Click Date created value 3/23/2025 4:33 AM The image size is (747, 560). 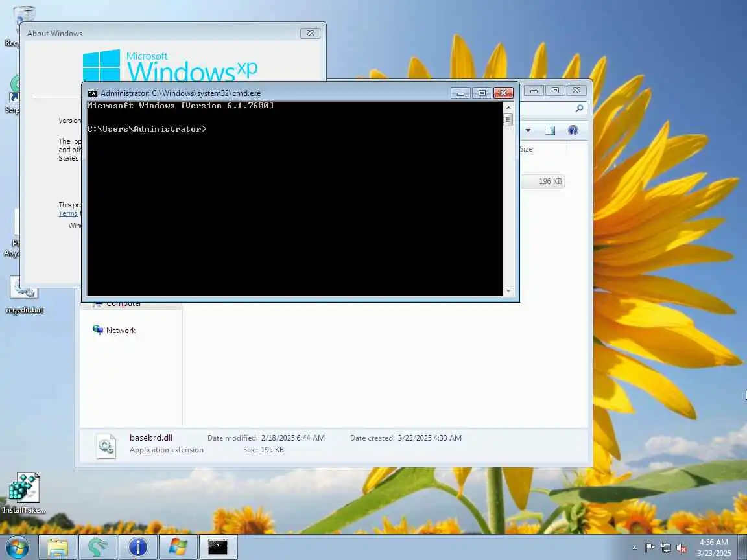pyautogui.click(x=430, y=438)
